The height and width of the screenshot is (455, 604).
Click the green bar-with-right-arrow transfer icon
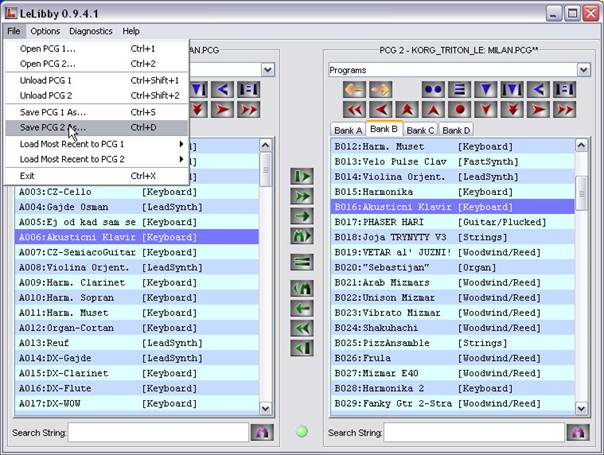click(x=302, y=176)
